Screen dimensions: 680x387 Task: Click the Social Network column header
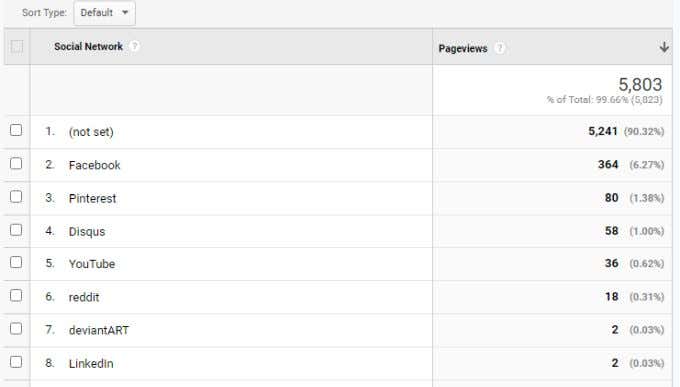coord(88,46)
